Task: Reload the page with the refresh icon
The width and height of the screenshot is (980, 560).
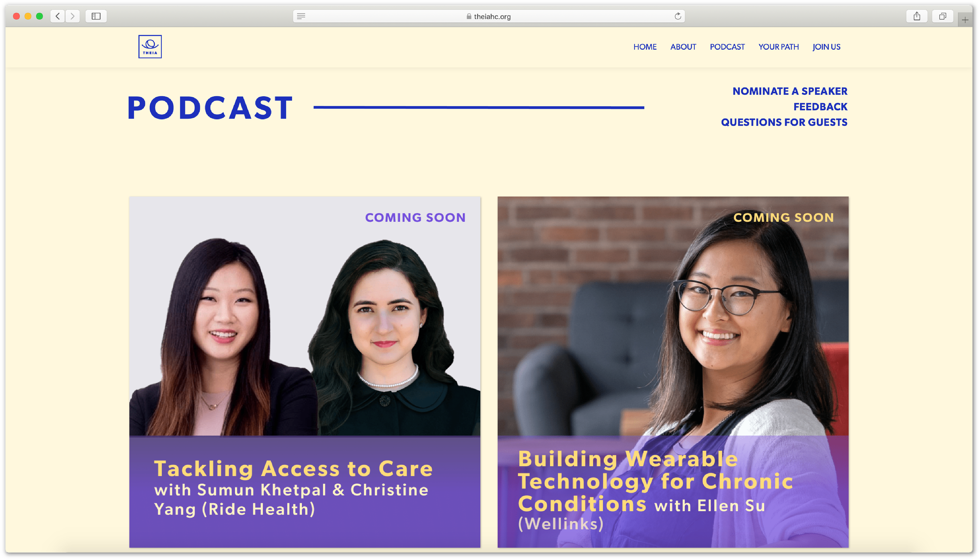Action: point(678,16)
